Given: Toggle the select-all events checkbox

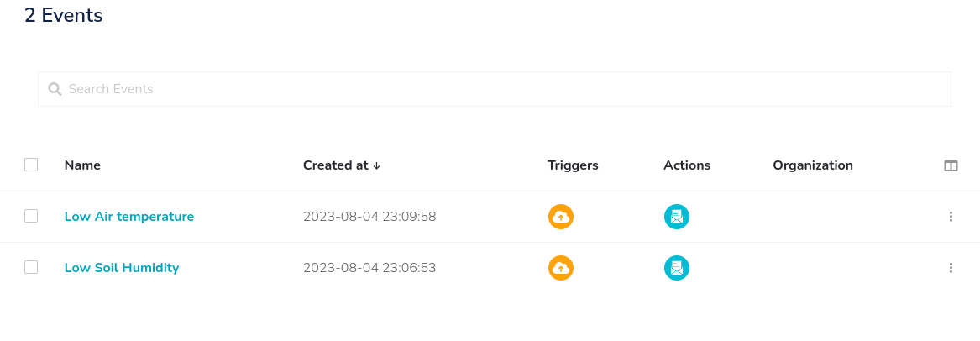Looking at the screenshot, I should point(31,165).
